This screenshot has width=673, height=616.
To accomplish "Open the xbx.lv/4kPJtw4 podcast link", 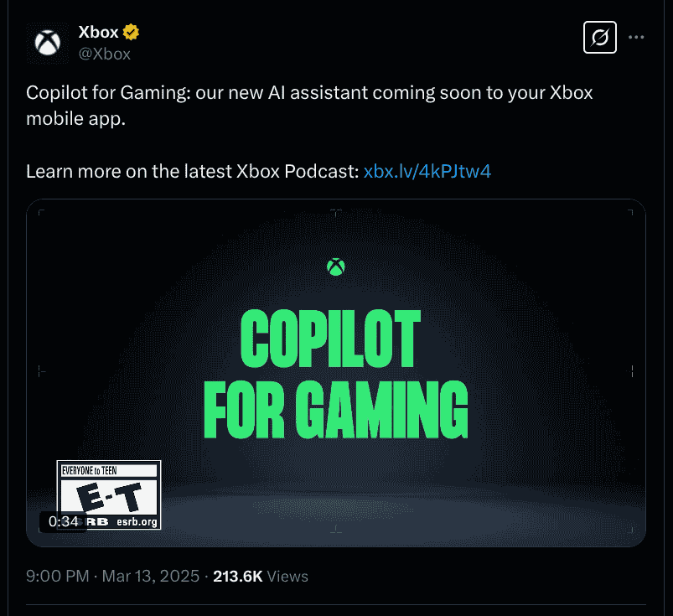I will 427,171.
